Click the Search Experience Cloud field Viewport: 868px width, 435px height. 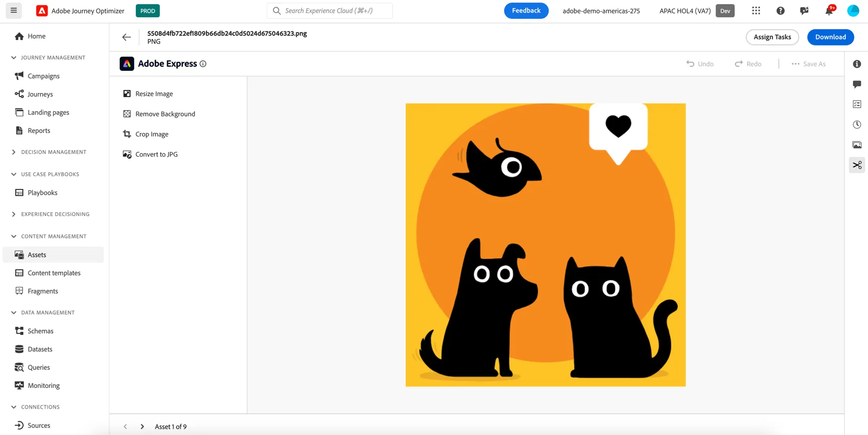[x=330, y=11]
